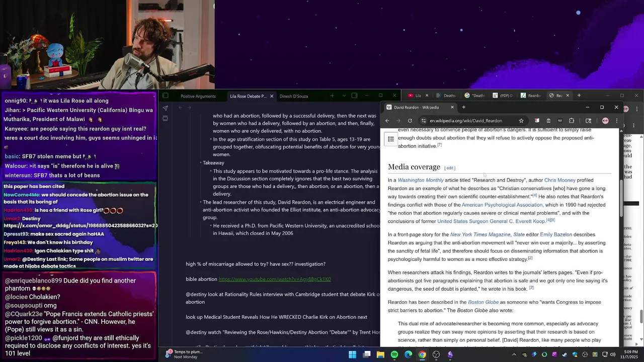The image size is (644, 362).
Task: Open the volume speaker icon in the tray
Action: (x=612, y=354)
